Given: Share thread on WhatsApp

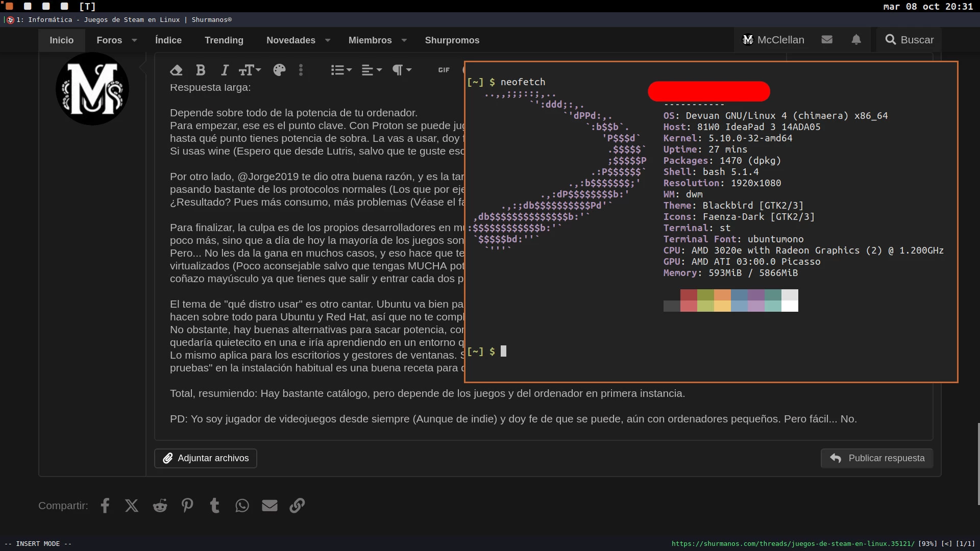Looking at the screenshot, I should pyautogui.click(x=242, y=506).
